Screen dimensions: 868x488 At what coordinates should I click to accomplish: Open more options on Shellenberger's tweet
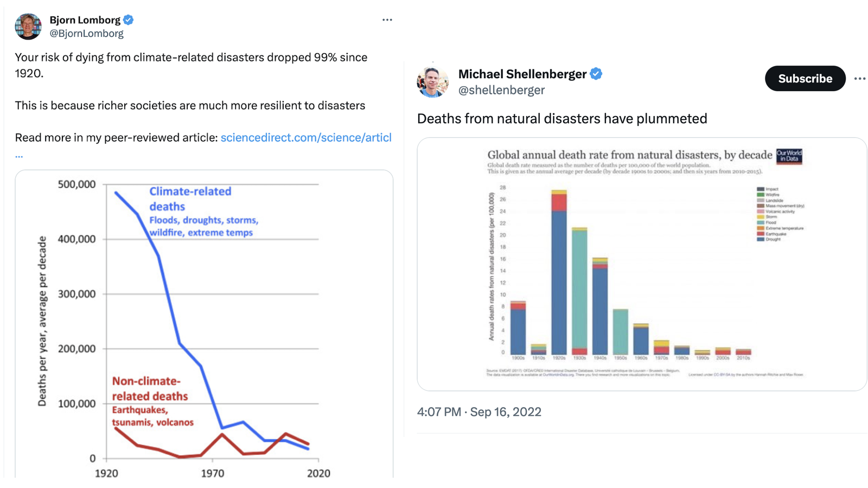tap(860, 79)
